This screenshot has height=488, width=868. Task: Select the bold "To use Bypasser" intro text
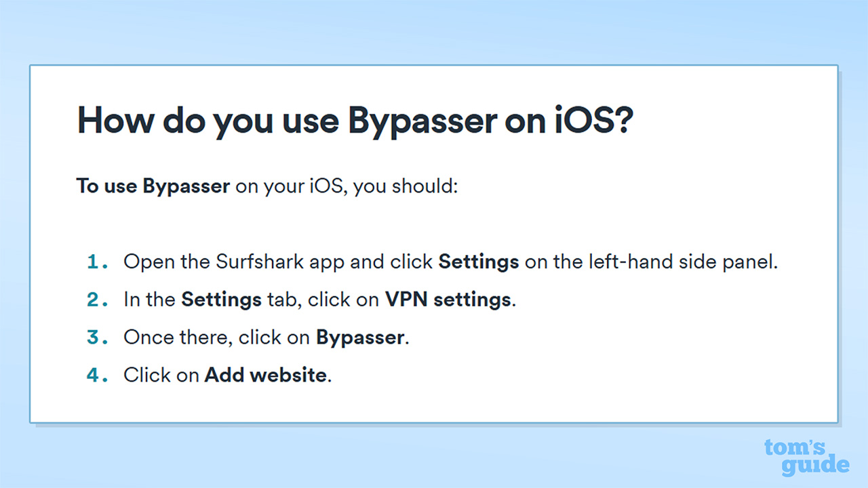coord(153,186)
